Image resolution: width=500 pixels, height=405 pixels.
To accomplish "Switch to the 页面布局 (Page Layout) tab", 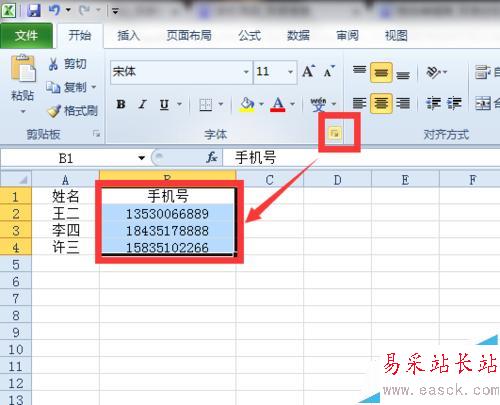I will 189,35.
